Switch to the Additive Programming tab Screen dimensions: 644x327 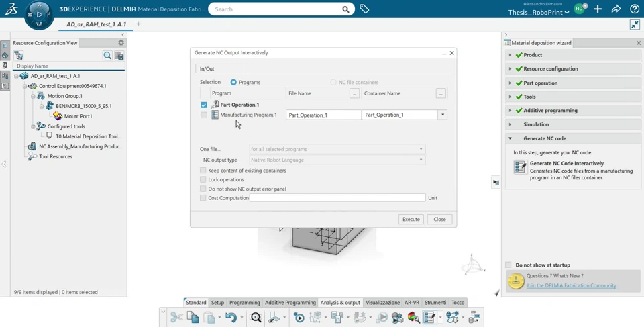[x=290, y=302]
